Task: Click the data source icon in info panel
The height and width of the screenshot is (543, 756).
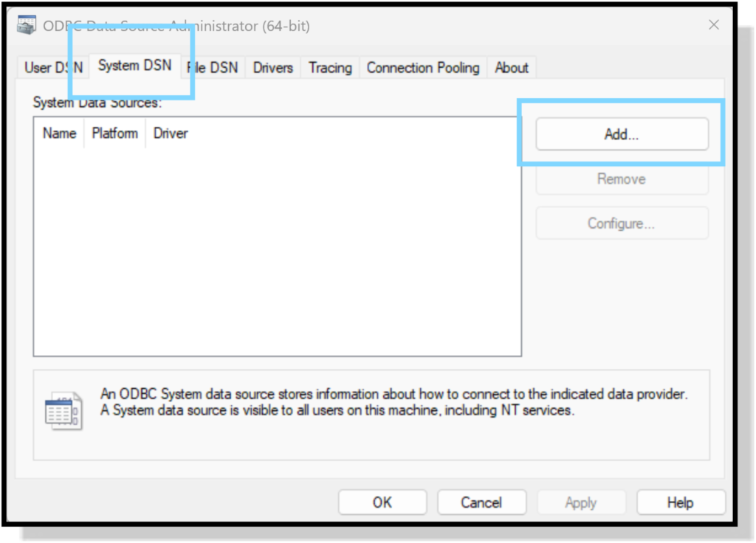Action: (x=63, y=409)
